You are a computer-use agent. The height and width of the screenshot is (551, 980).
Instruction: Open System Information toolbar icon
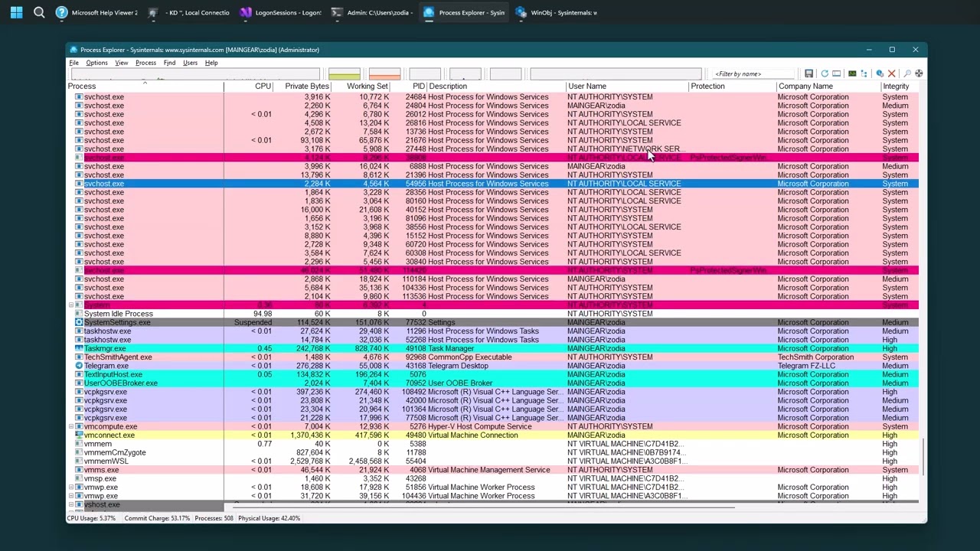[852, 73]
